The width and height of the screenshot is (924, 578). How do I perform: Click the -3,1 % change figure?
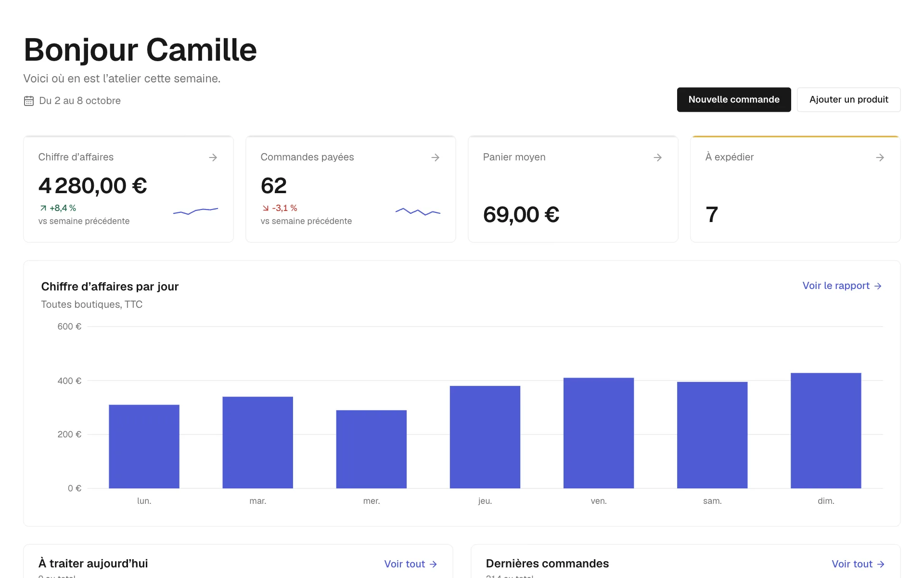pos(285,208)
